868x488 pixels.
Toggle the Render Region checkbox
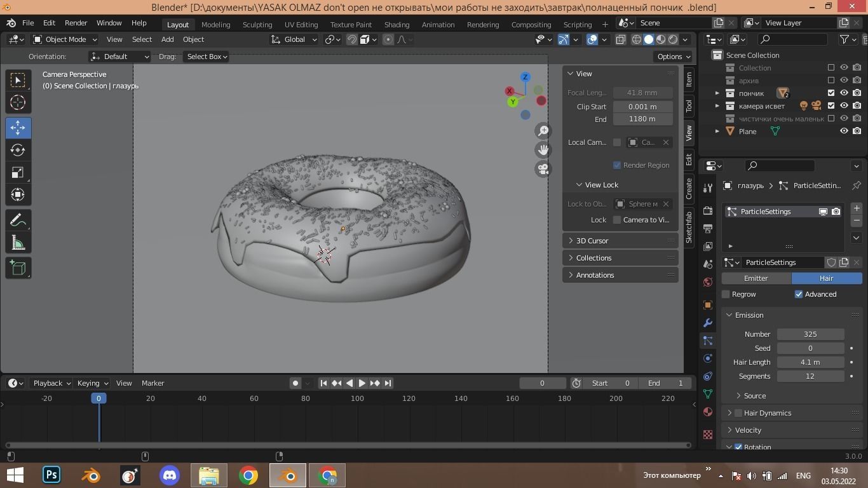pos(616,165)
